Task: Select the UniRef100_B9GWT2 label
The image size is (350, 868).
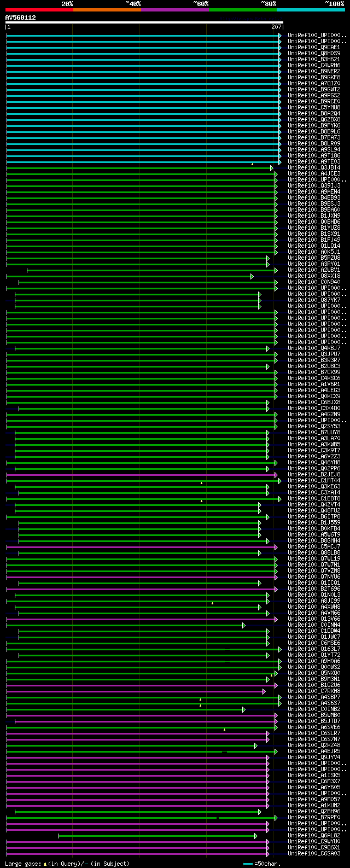Action: coord(314,90)
